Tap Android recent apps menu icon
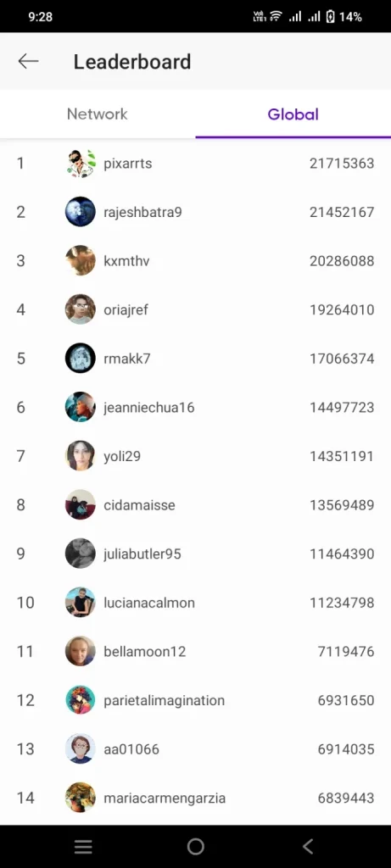The image size is (391, 868). pos(83,847)
